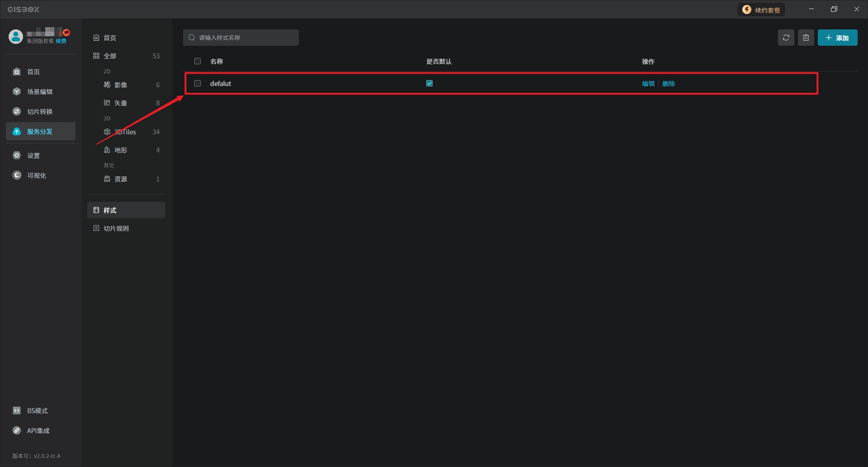Select the 矢量 vector category
Image resolution: width=868 pixels, height=467 pixels.
click(120, 103)
